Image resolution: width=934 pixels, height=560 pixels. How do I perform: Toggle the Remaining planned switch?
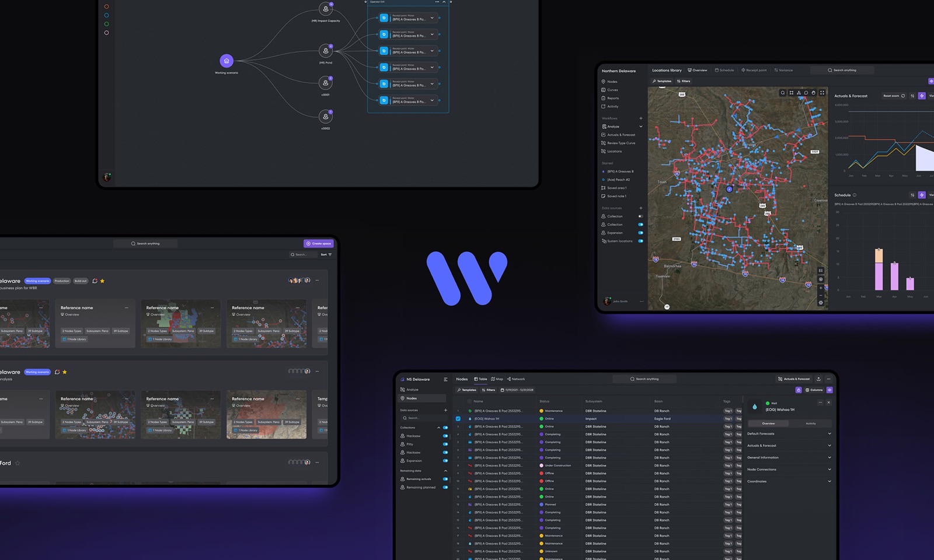(x=445, y=487)
